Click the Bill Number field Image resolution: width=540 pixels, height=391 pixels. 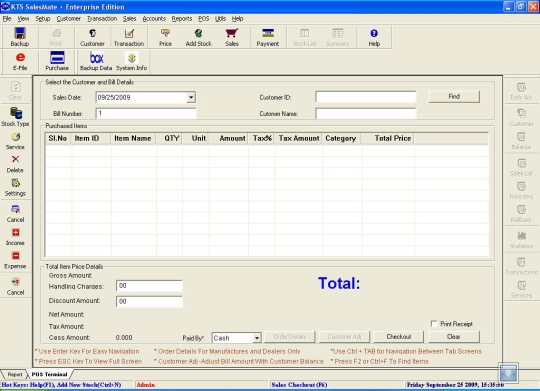click(x=146, y=113)
